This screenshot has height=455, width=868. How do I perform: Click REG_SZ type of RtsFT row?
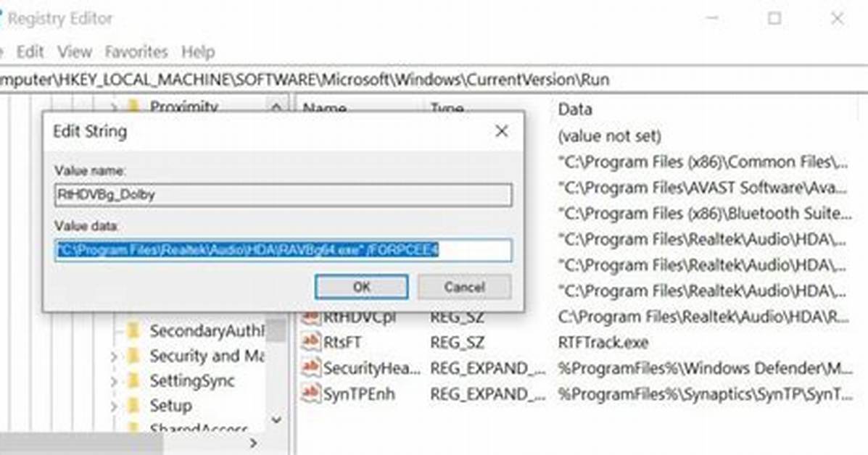coord(458,342)
